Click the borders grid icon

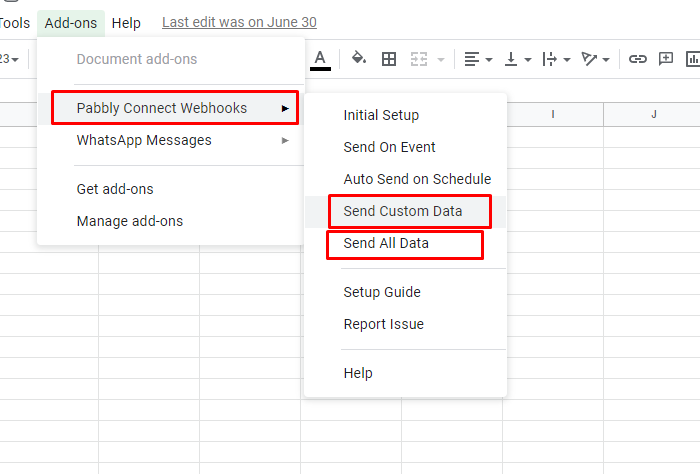pos(389,59)
